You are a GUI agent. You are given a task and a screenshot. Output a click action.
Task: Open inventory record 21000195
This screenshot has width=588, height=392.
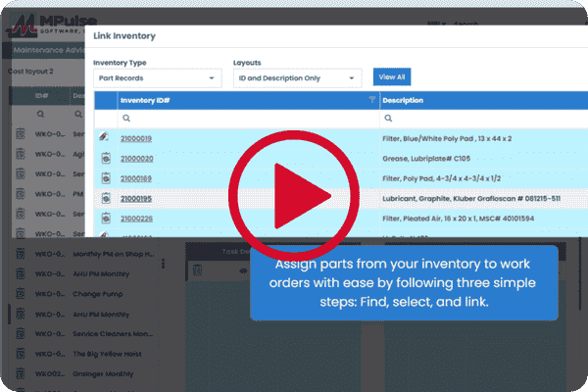pyautogui.click(x=136, y=198)
